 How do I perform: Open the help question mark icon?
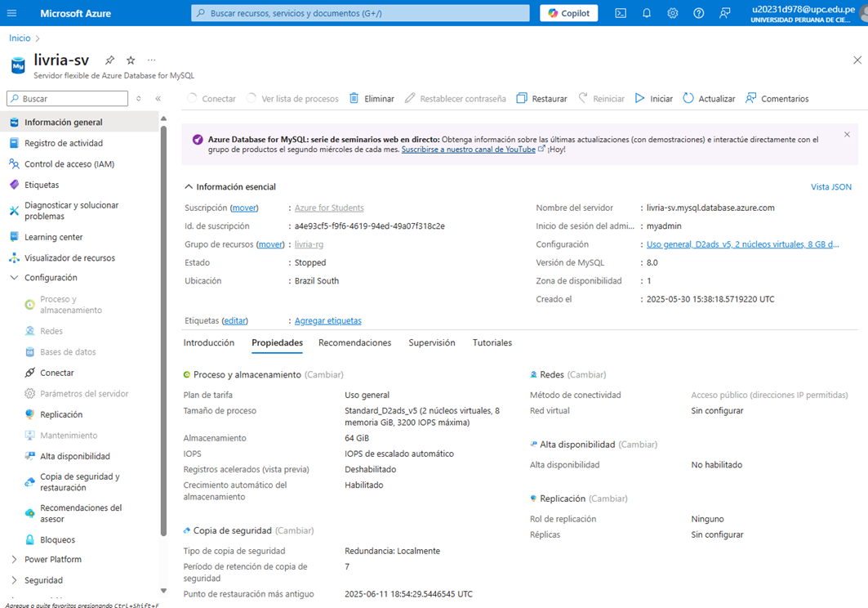(x=699, y=13)
